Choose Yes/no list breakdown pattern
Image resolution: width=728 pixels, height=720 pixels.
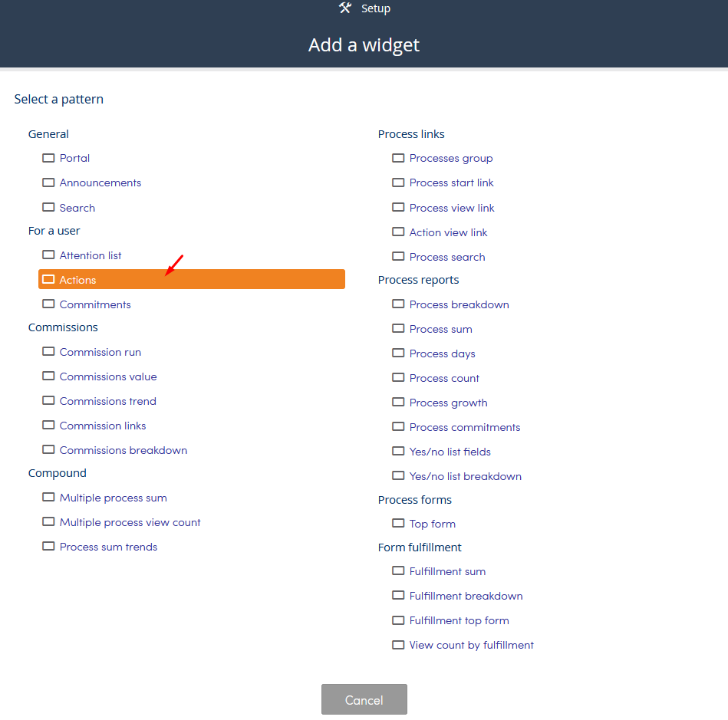point(465,476)
